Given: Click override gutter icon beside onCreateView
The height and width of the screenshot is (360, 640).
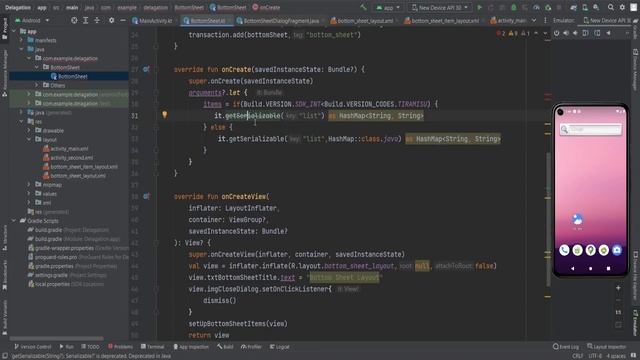Looking at the screenshot, I should 146,197.
